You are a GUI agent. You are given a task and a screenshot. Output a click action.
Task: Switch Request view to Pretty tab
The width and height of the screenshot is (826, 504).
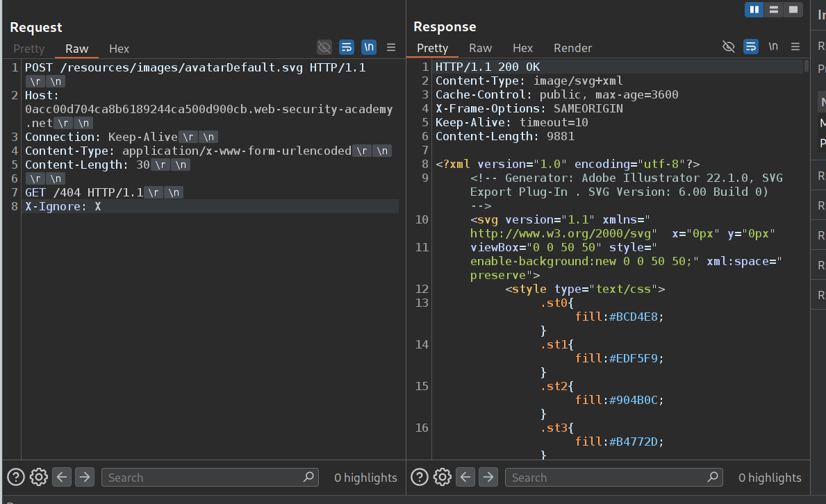coord(28,49)
